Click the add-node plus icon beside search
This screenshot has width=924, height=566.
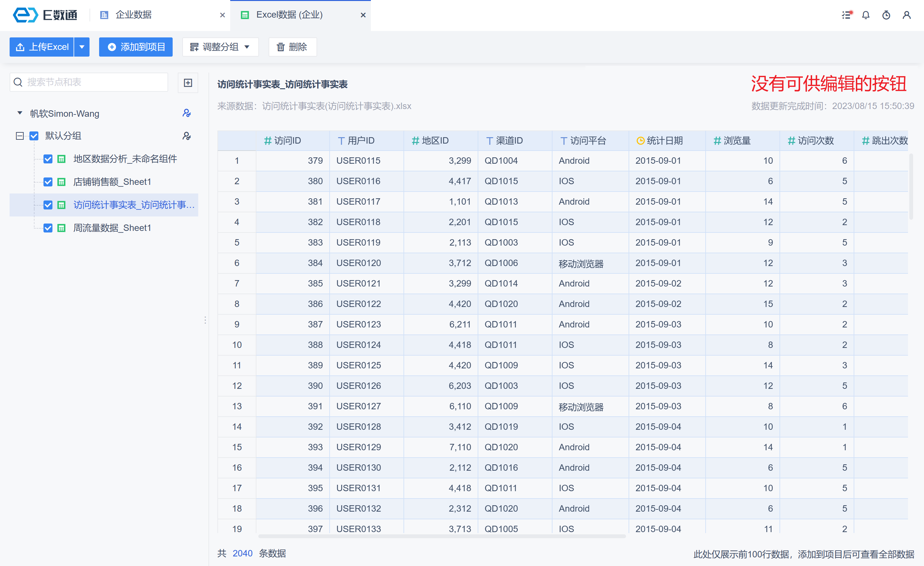coord(188,83)
